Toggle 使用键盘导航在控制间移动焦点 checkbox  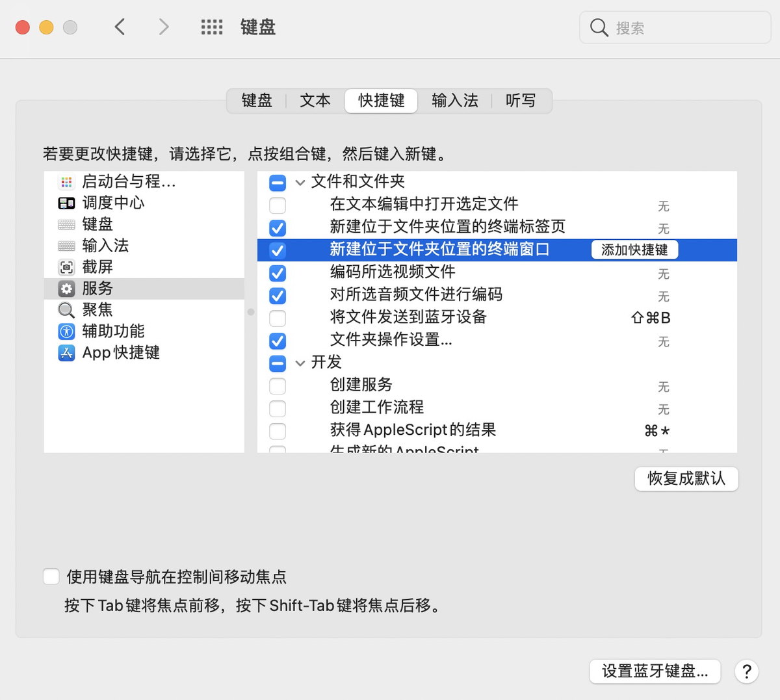tap(51, 577)
